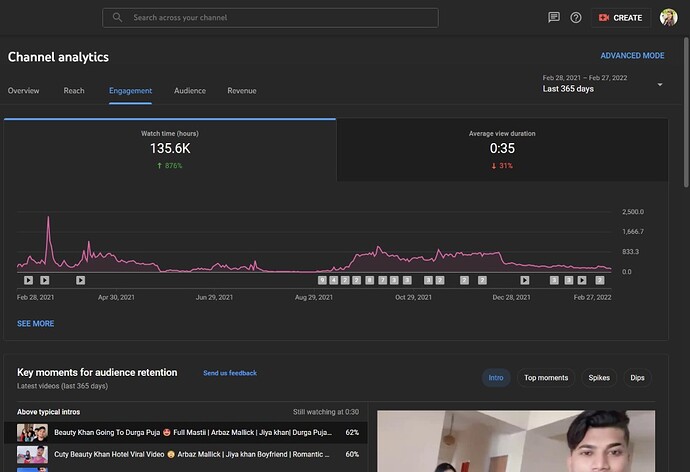Select the Watch time (hours) metric card
This screenshot has height=472, width=690.
170,149
